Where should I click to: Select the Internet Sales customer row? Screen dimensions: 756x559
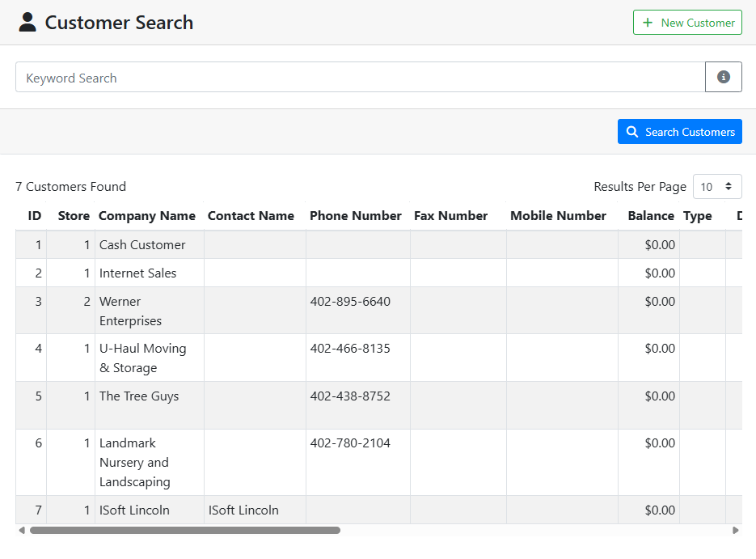pyautogui.click(x=137, y=273)
